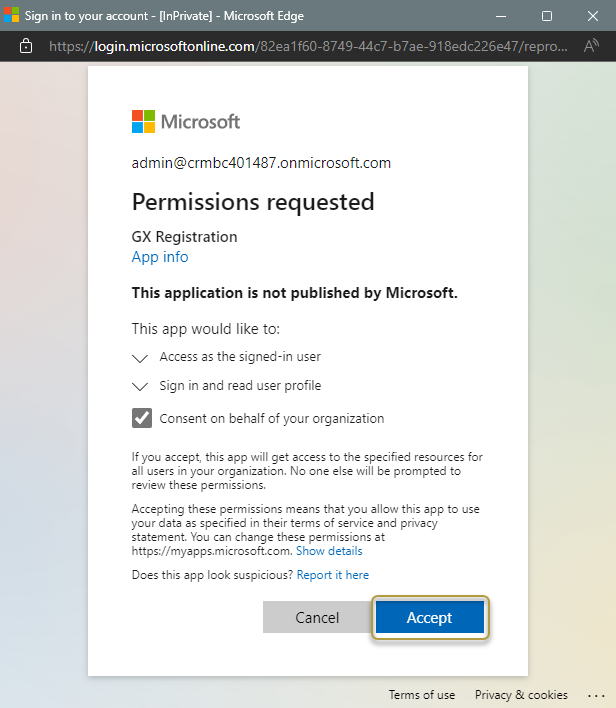This screenshot has width=616, height=708.
Task: Click the admin account email address
Action: 261,163
